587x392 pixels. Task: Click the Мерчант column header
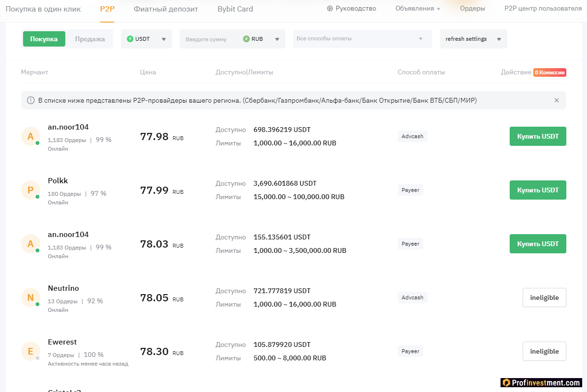tap(35, 72)
